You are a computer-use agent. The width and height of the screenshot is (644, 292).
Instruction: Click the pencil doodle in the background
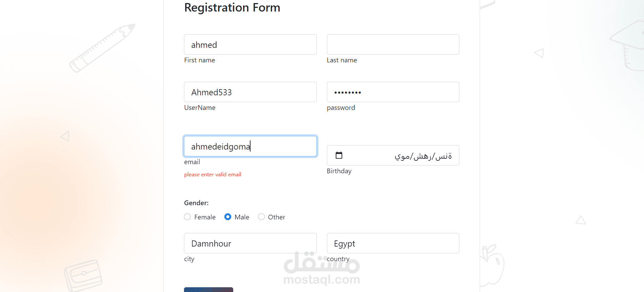(x=103, y=48)
